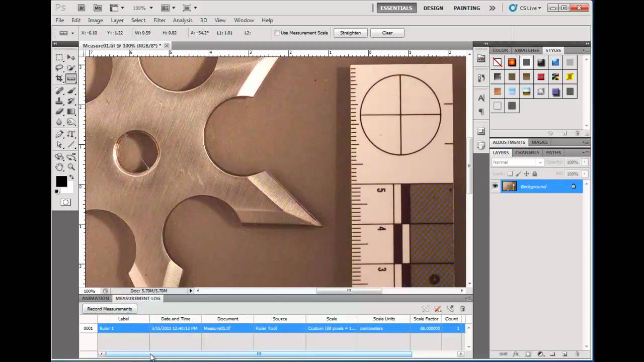Add a layer style with the fx icon
The width and height of the screenshot is (644, 362).
516,354
